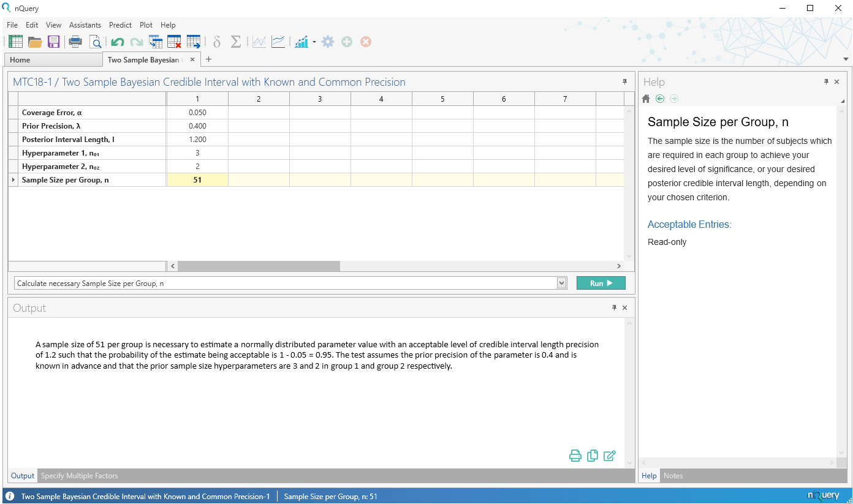Undo the last change using the undo arrow
853x504 pixels.
(116, 42)
